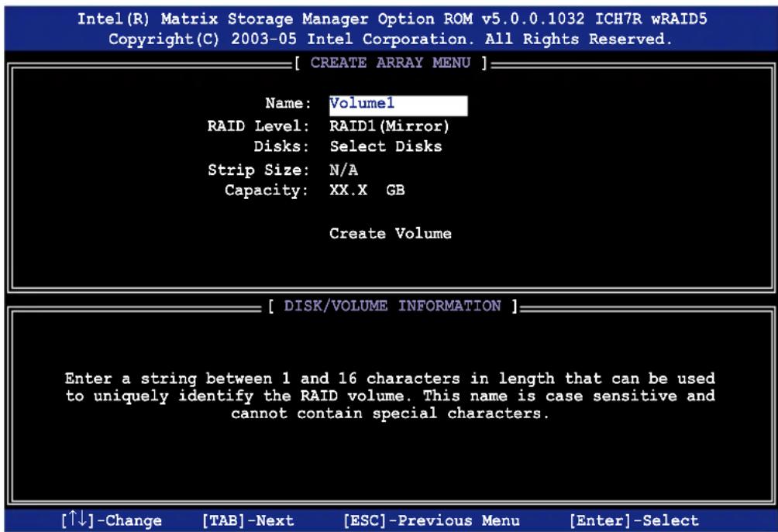Viewport: 778px width, 532px height.
Task: Click the Intel Matrix Storage Manager title line
Action: [x=392, y=19]
